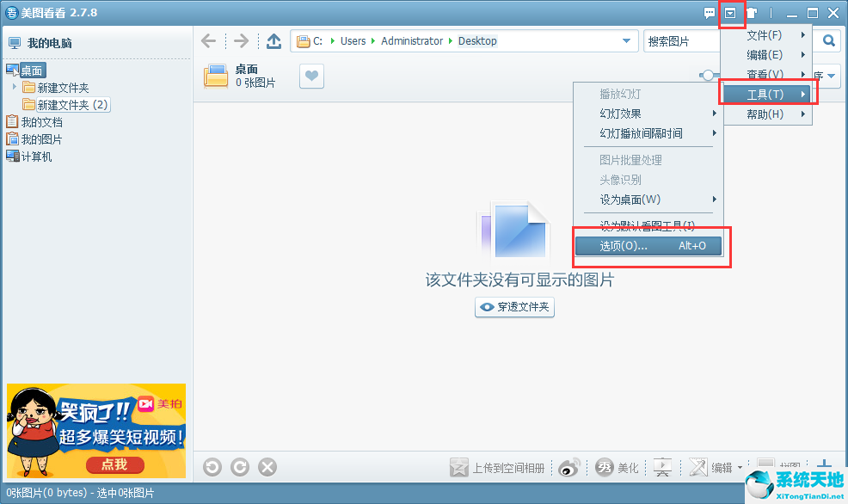Expand the 新建文件夹 tree node
The height and width of the screenshot is (504, 848).
15,88
